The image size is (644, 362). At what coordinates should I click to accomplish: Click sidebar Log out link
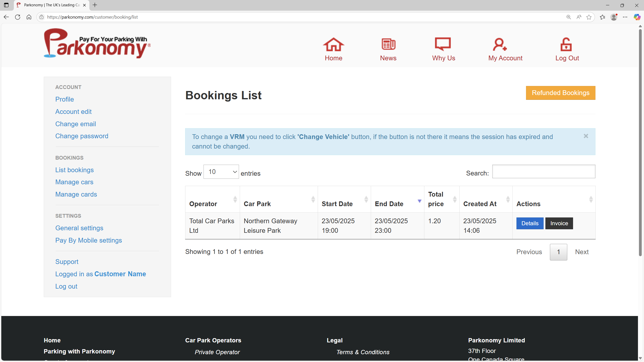(x=66, y=286)
